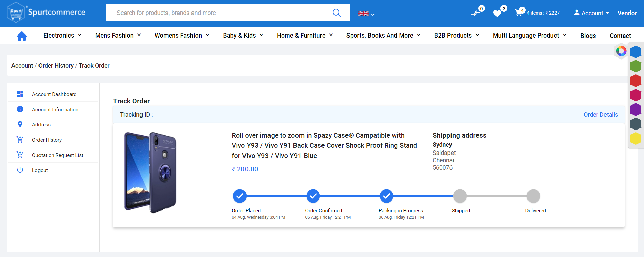Select the pink theme color hexagon

pos(636,95)
